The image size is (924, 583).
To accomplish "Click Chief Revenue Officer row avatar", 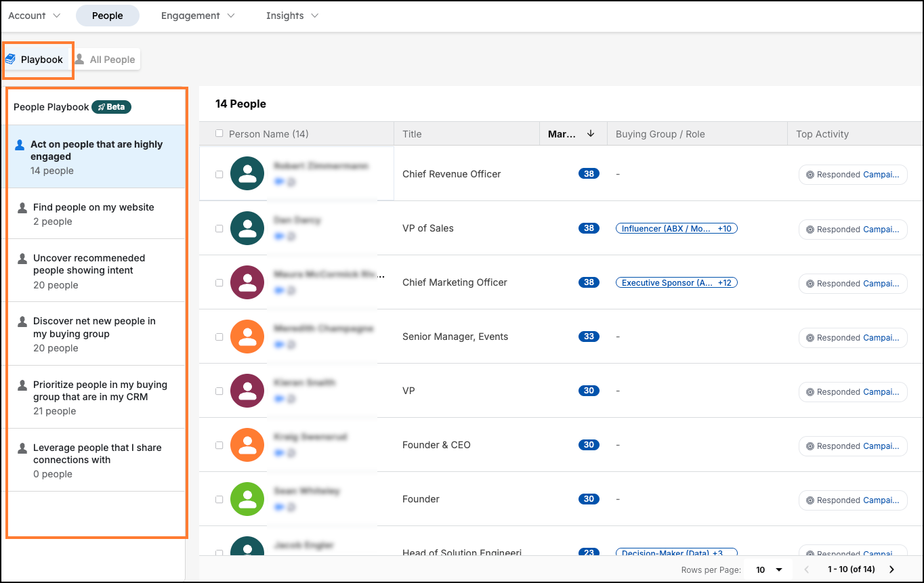I will click(247, 174).
